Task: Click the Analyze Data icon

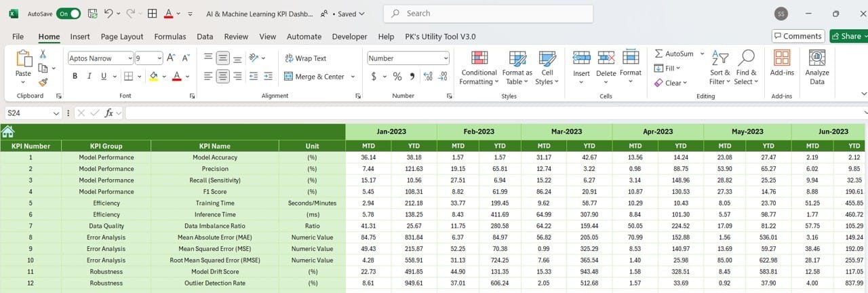Action: [816, 68]
